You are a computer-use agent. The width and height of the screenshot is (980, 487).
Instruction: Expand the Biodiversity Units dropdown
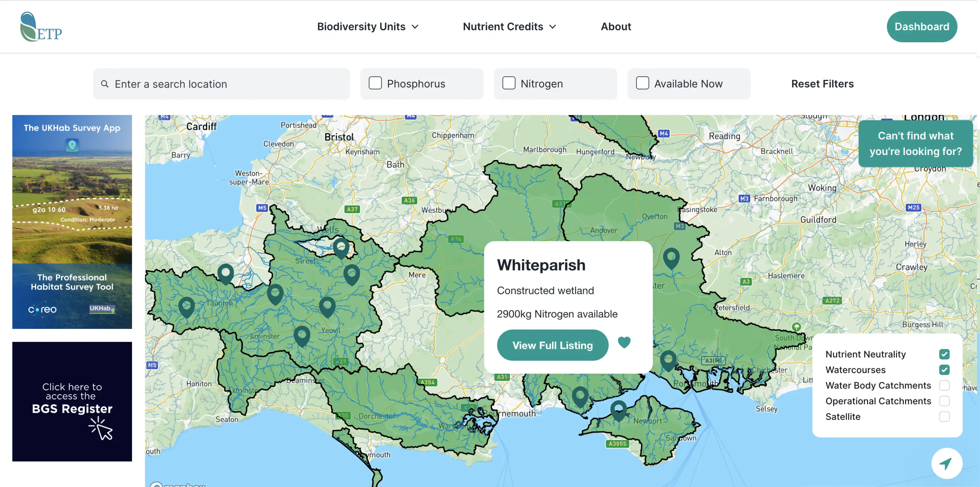click(368, 27)
